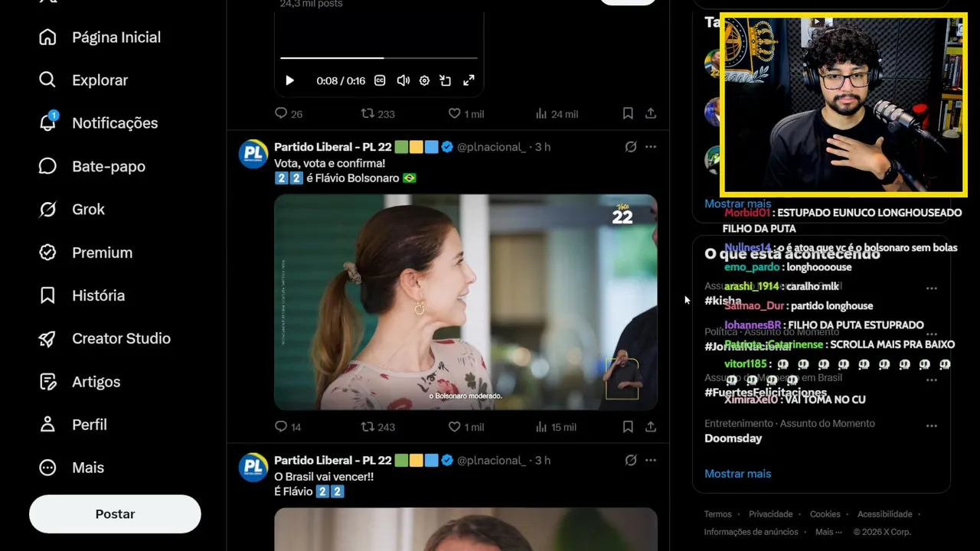Share the post with 243 reposts
Image resolution: width=980 pixels, height=551 pixels.
pos(651,427)
